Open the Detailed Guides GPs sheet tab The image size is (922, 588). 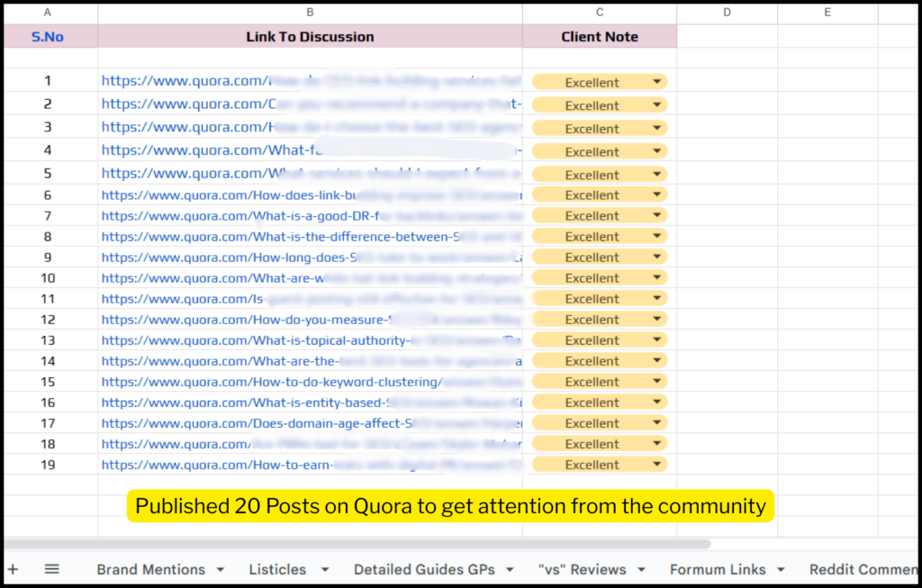pos(425,569)
